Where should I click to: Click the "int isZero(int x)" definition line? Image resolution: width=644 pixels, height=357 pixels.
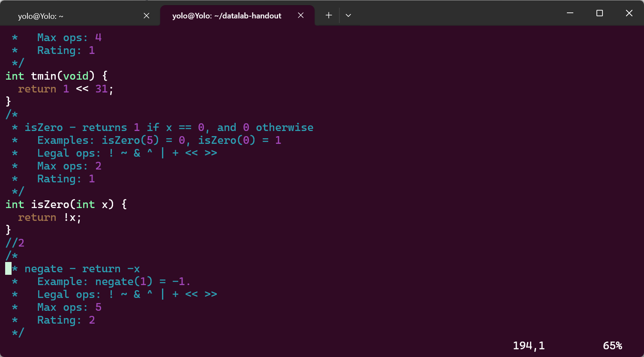[66, 205]
